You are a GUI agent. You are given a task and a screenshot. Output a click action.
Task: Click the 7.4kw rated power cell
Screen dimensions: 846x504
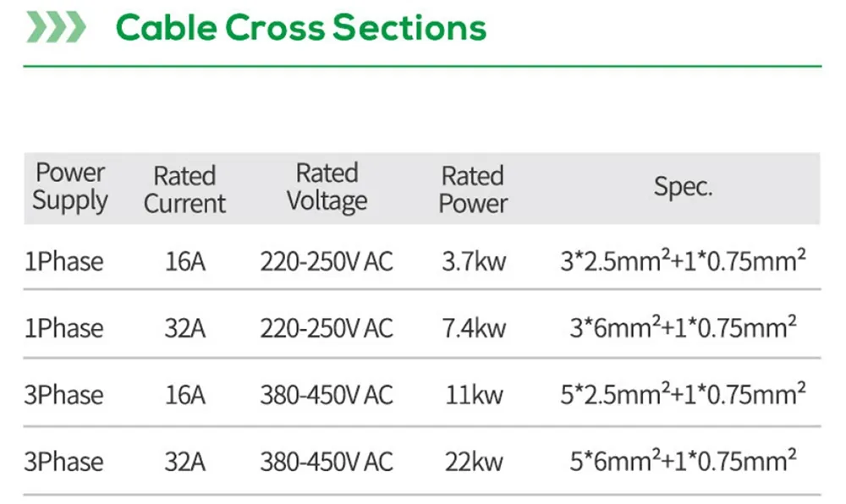[474, 328]
